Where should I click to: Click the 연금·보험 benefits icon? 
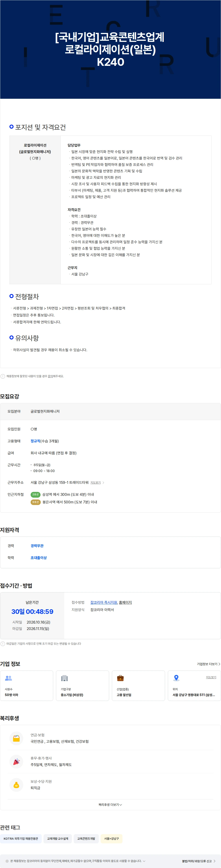(16, 738)
